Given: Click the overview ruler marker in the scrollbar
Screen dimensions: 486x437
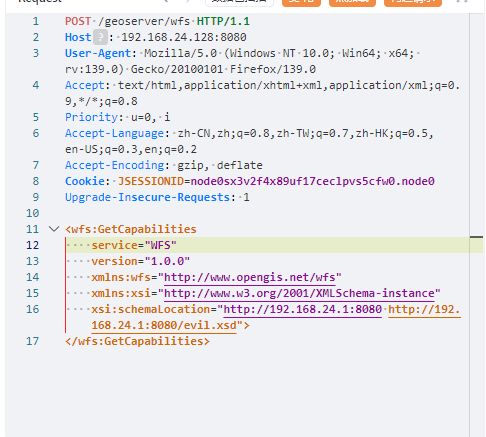Looking at the screenshot, I should (476, 237).
